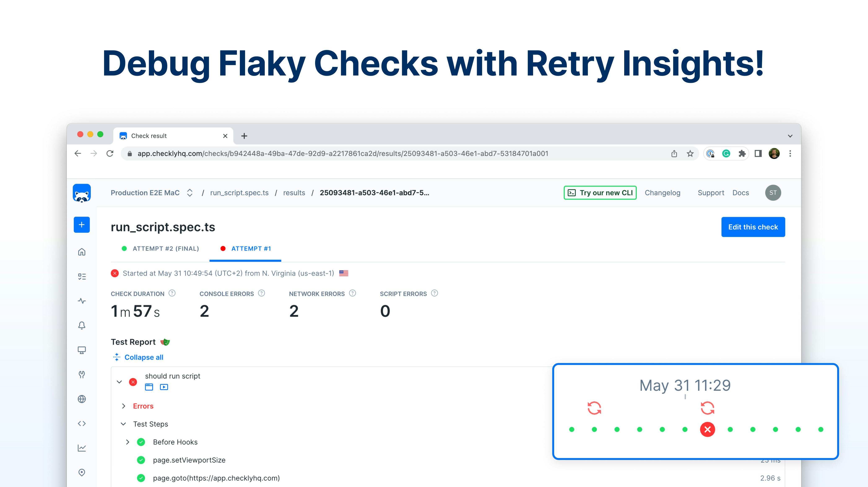This screenshot has height=487, width=868.
Task: Click the blue plus create button in sidebar
Action: click(x=82, y=225)
